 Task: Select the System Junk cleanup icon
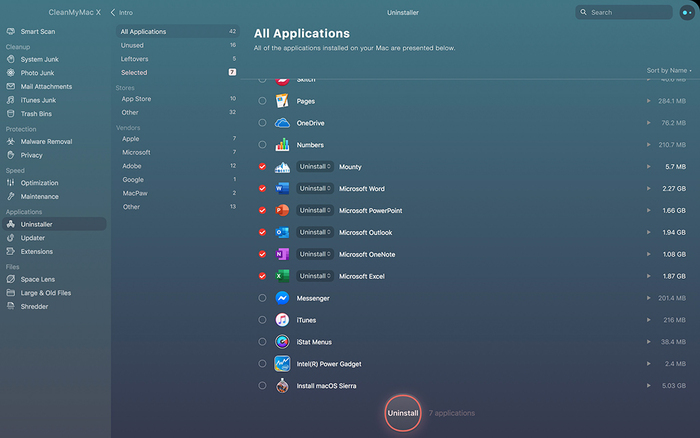(11, 59)
